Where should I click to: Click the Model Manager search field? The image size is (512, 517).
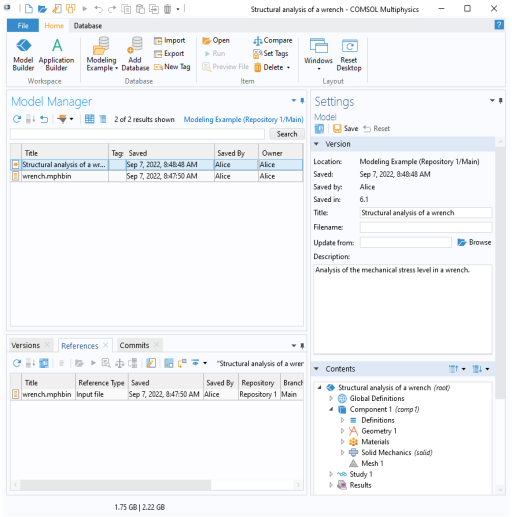[x=137, y=134]
